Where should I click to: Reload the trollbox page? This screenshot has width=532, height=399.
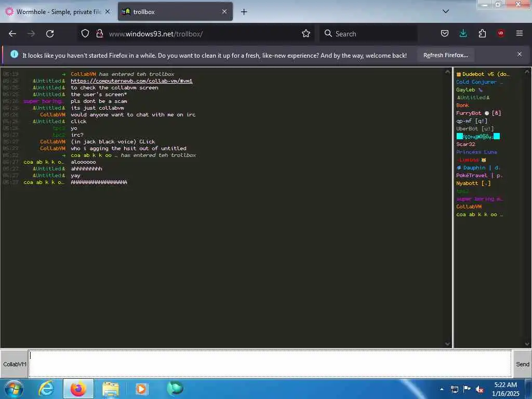tap(50, 34)
